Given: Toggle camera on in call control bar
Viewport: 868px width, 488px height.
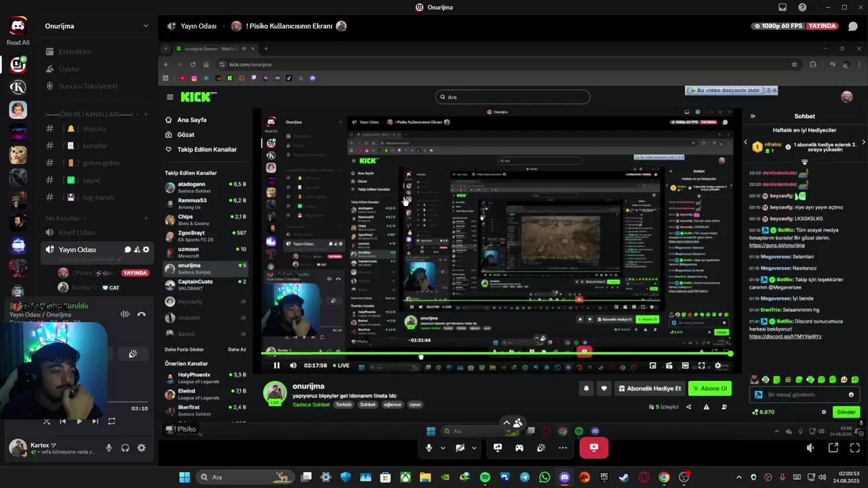Looking at the screenshot, I should [x=460, y=447].
